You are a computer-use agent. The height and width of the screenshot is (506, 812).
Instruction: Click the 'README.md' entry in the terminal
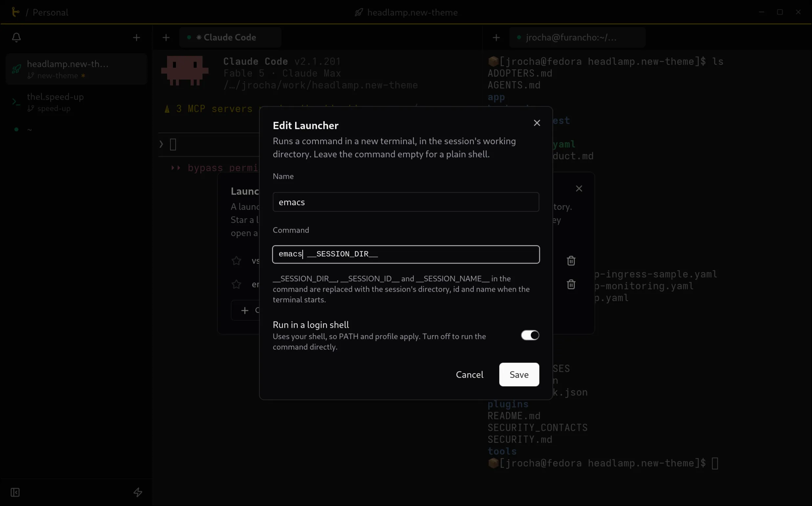click(x=514, y=416)
